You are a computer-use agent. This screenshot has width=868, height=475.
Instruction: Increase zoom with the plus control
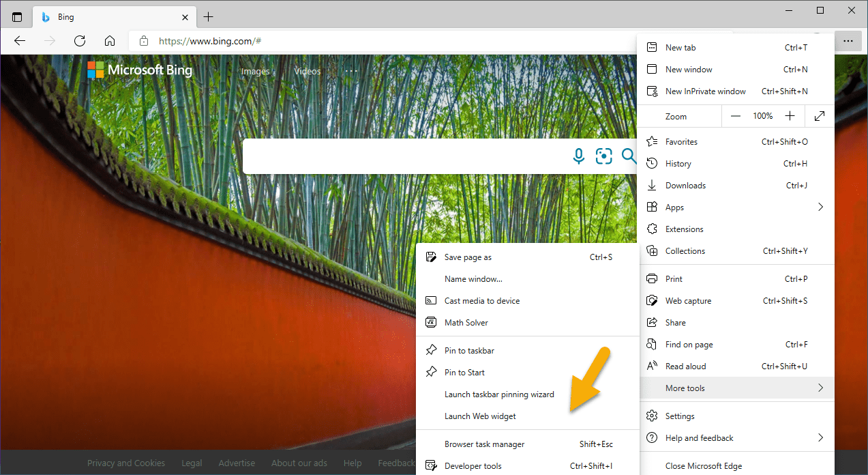tap(790, 115)
